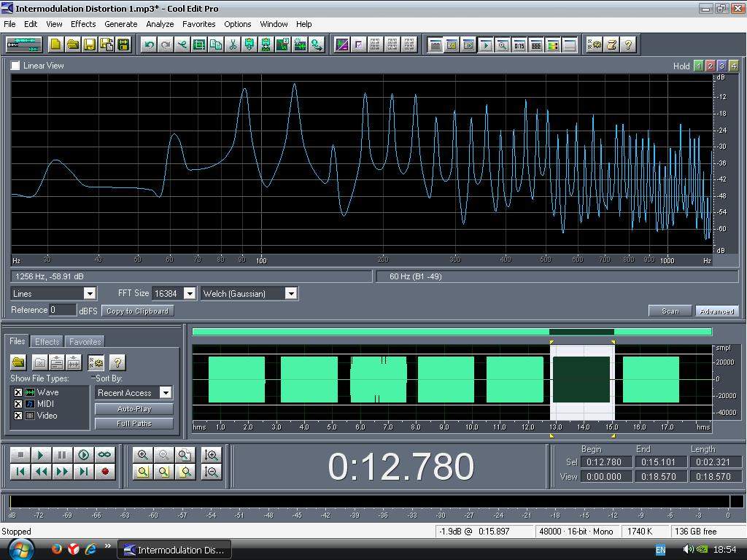Click Play to End circled-play button

pyautogui.click(x=83, y=455)
